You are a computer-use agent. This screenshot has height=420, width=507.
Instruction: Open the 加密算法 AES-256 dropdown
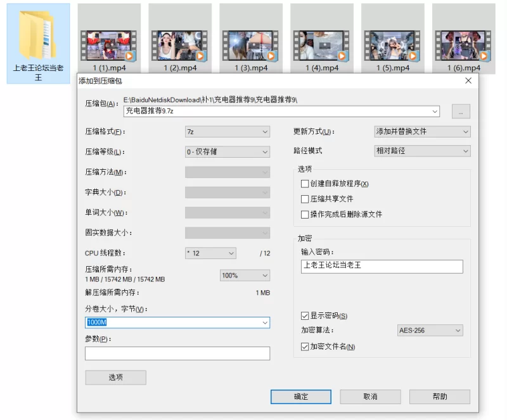(430, 331)
